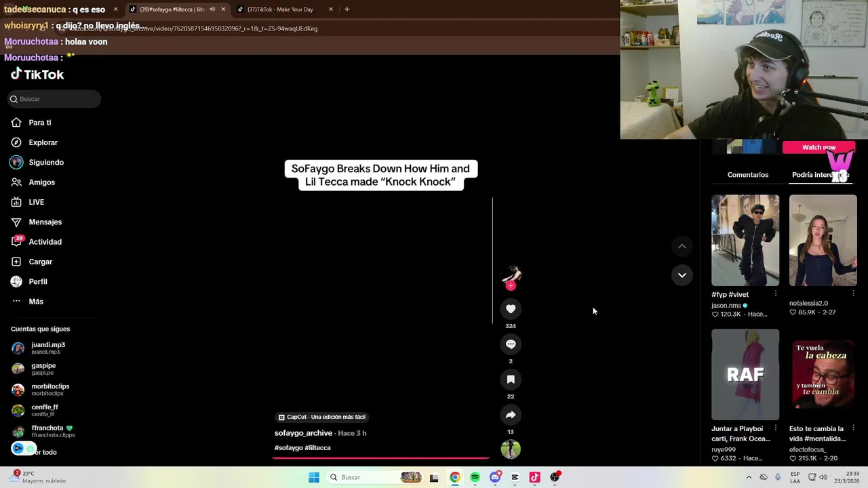Share the video with arrow icon
The image size is (868, 488).
(x=511, y=415)
